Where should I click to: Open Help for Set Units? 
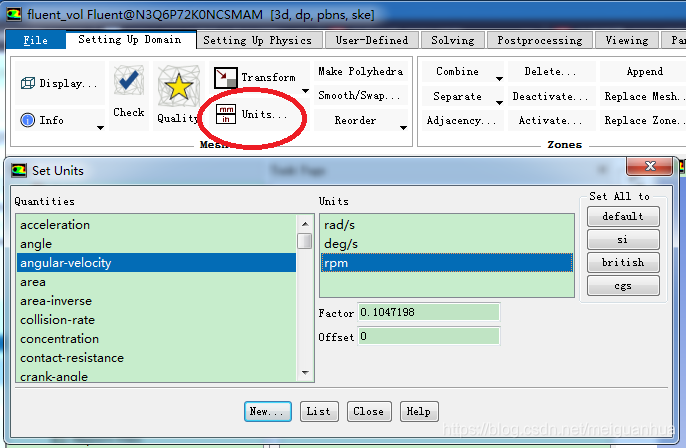[419, 412]
